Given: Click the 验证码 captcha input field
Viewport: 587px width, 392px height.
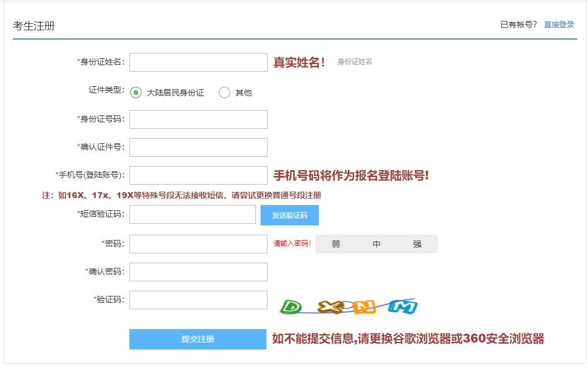Looking at the screenshot, I should (198, 299).
